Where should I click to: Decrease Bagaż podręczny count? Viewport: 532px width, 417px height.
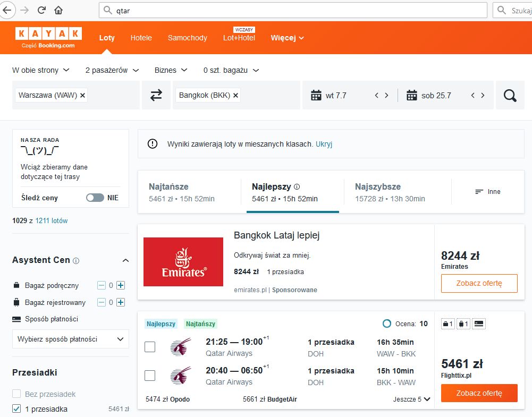tap(102, 285)
